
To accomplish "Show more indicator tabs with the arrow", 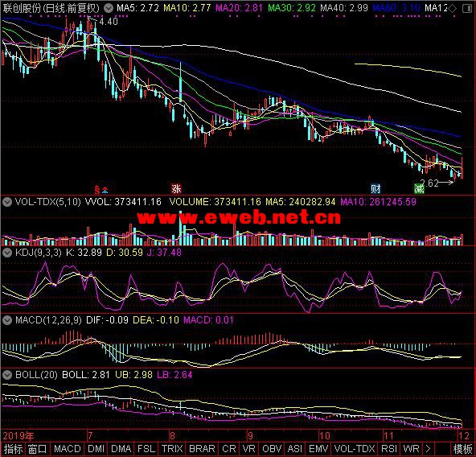I will pyautogui.click(x=428, y=449).
